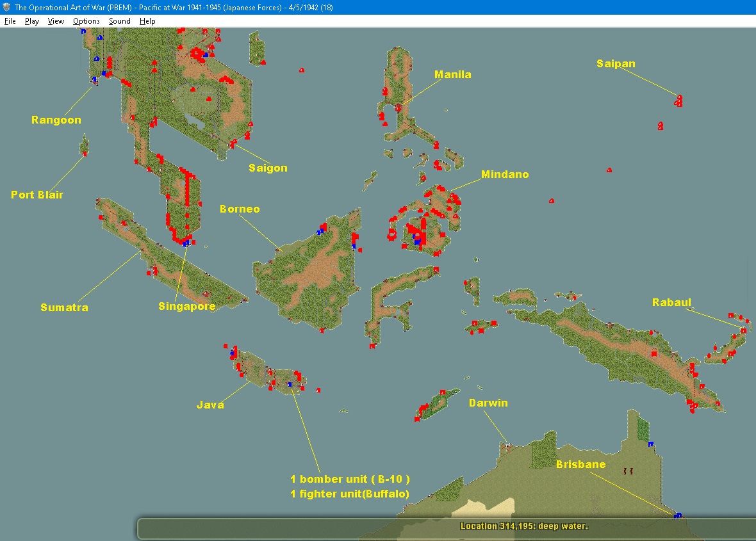Viewport: 756px width, 541px height.
Task: Open the View menu
Action: click(x=56, y=21)
